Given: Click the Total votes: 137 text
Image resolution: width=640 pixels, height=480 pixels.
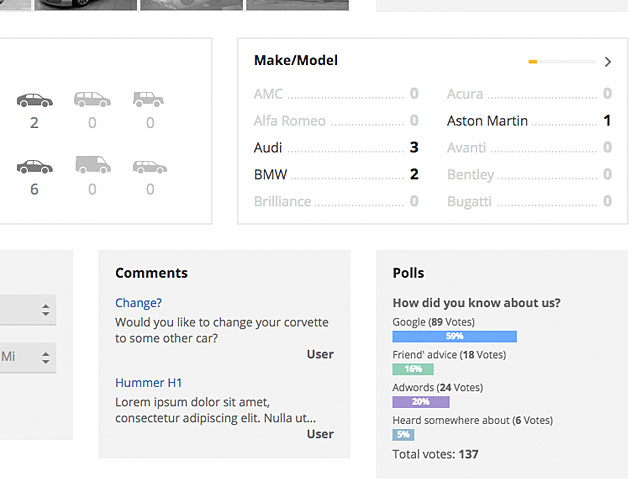Looking at the screenshot, I should pos(435,454).
